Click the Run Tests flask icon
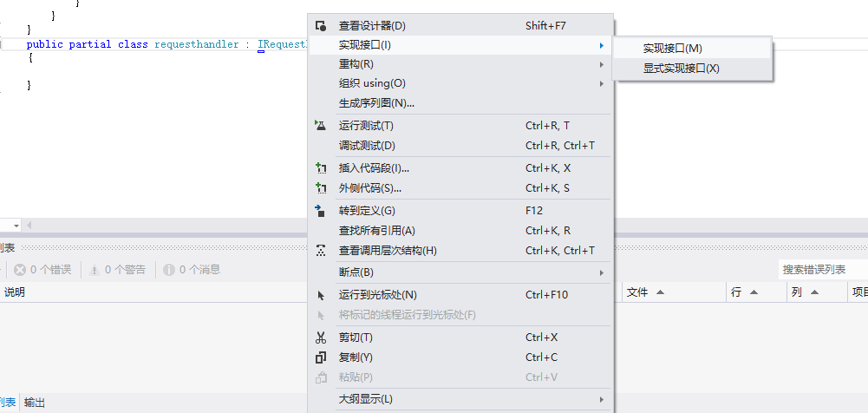Image resolution: width=868 pixels, height=413 pixels. click(321, 125)
